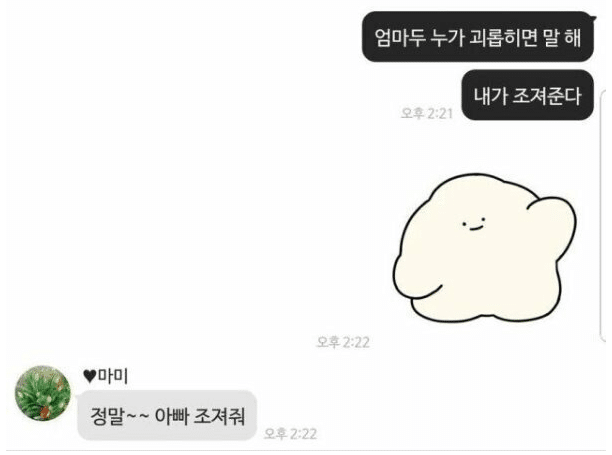
Task: Select the sent message starting with 엄마두
Action: pos(478,37)
